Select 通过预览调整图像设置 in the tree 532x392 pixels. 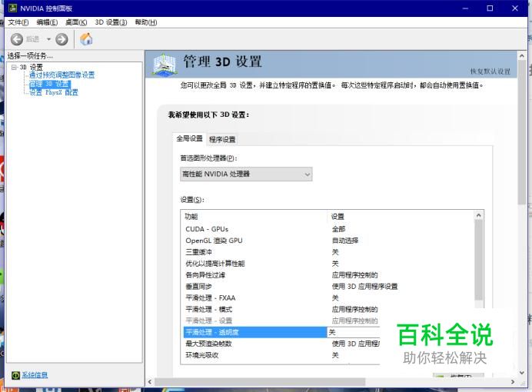[x=62, y=75]
